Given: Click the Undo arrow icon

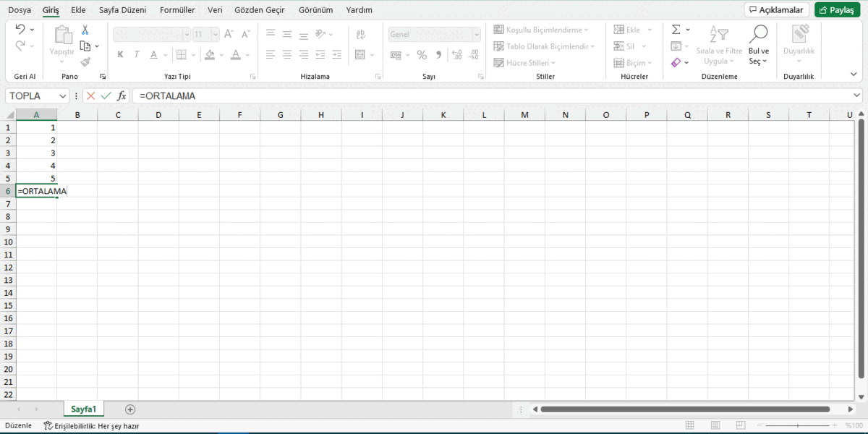Looking at the screenshot, I should [20, 30].
